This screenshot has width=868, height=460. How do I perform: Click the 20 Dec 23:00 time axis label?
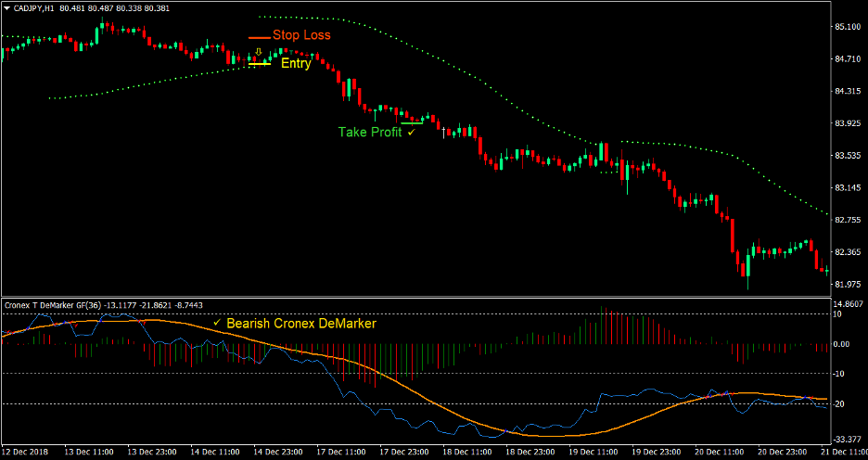pyautogui.click(x=784, y=452)
